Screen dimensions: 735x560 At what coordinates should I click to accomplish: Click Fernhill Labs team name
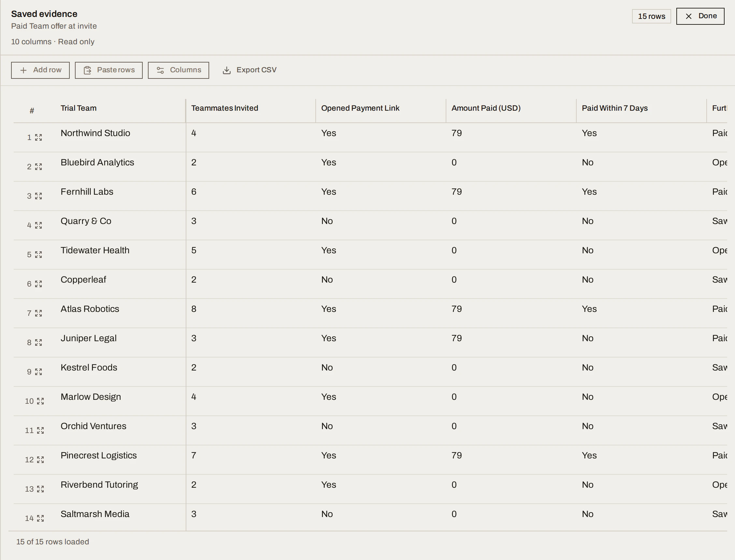point(87,192)
